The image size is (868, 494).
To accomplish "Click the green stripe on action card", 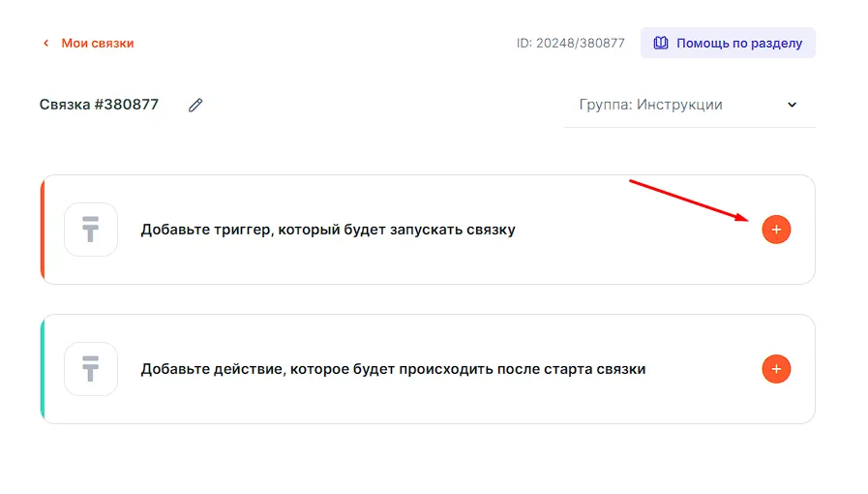I will tap(43, 369).
